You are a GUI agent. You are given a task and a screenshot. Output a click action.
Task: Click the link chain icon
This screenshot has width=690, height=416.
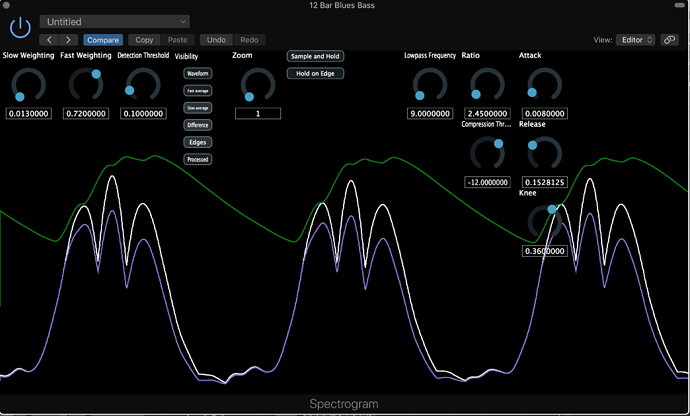click(x=669, y=40)
